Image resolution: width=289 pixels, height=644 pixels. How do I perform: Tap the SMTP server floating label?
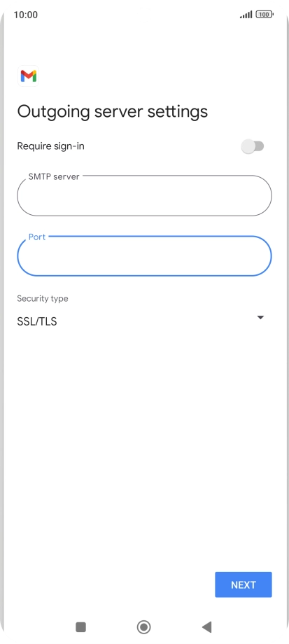tap(54, 176)
